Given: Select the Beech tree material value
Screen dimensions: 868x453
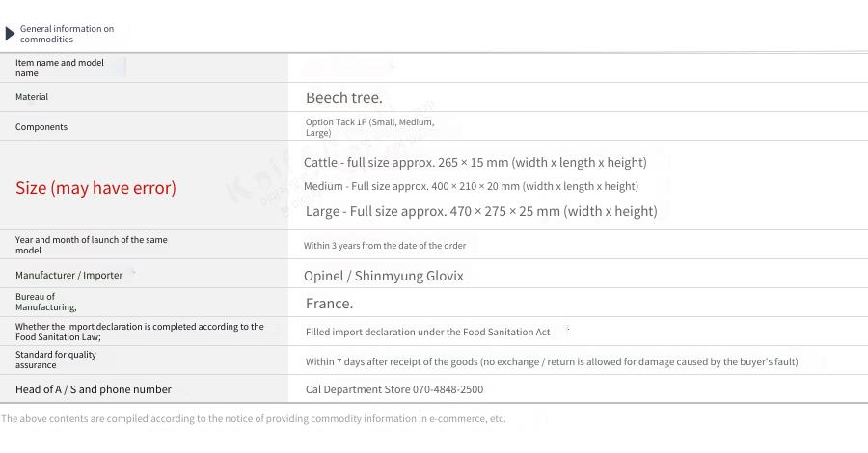Looking at the screenshot, I should pos(343,98).
